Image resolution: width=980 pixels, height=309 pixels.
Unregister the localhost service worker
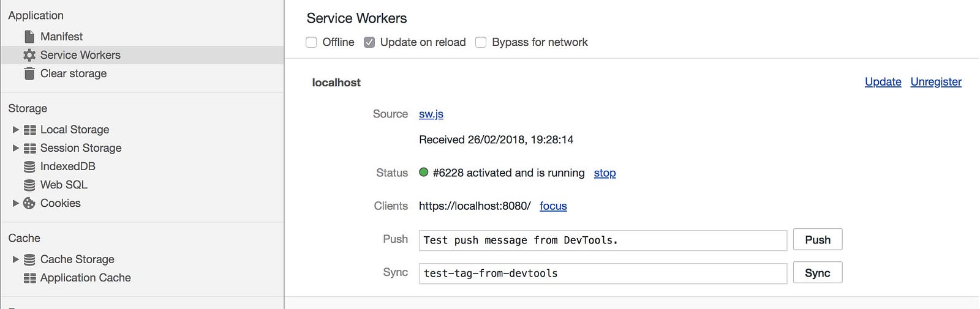pyautogui.click(x=936, y=82)
